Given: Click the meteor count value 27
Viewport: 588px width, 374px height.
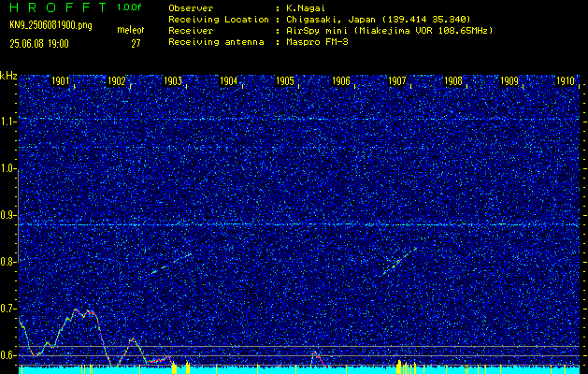Looking at the screenshot, I should [136, 44].
